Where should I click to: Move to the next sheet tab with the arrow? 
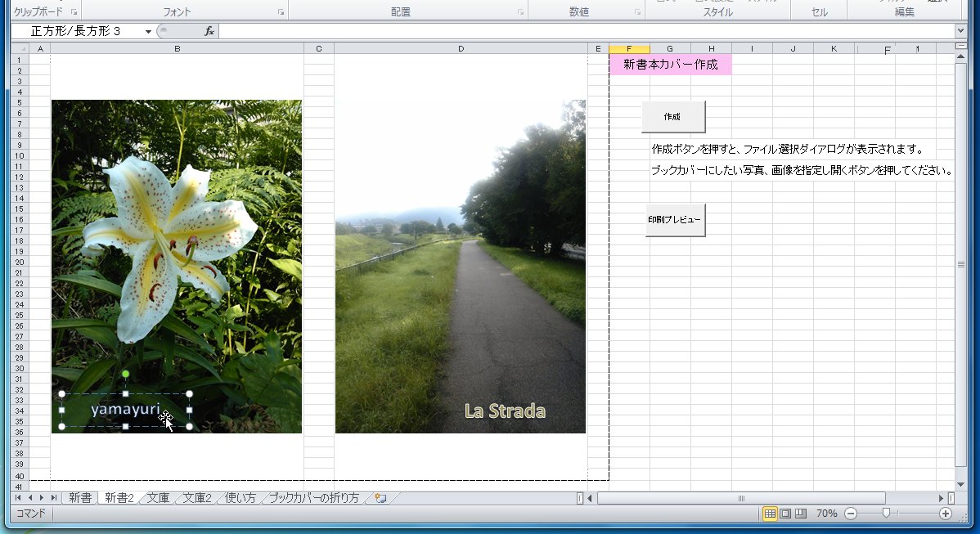tap(41, 498)
